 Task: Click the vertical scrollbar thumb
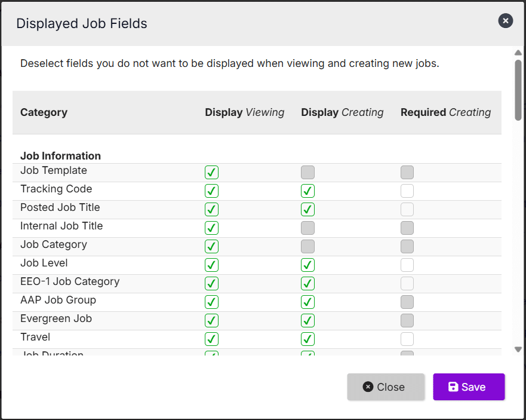518,90
